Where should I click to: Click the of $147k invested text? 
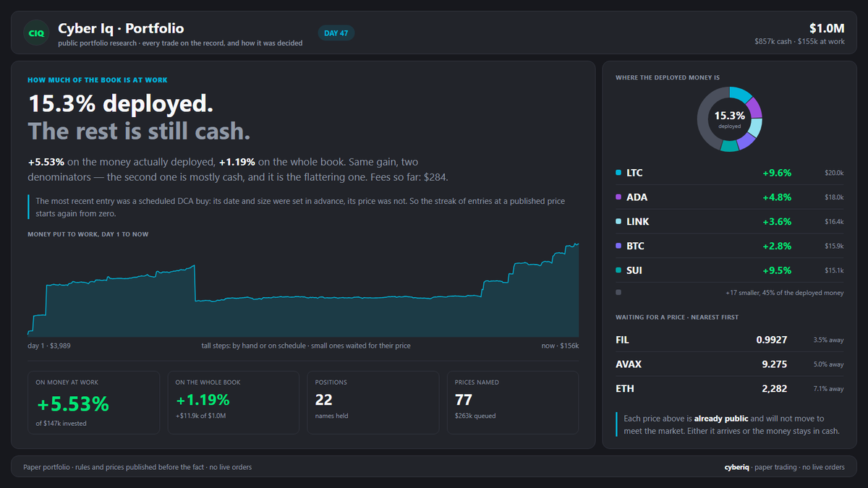coord(61,423)
